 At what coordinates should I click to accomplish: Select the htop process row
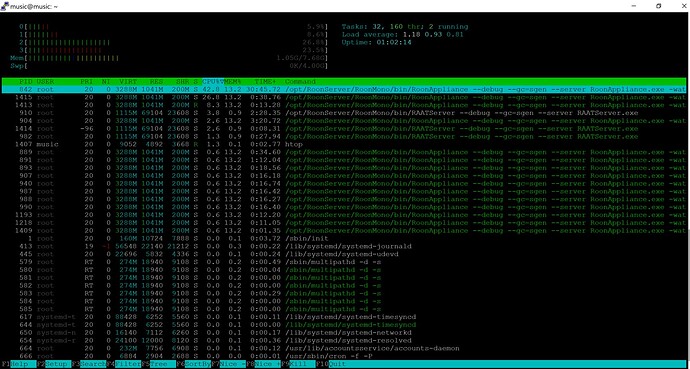tap(343, 144)
